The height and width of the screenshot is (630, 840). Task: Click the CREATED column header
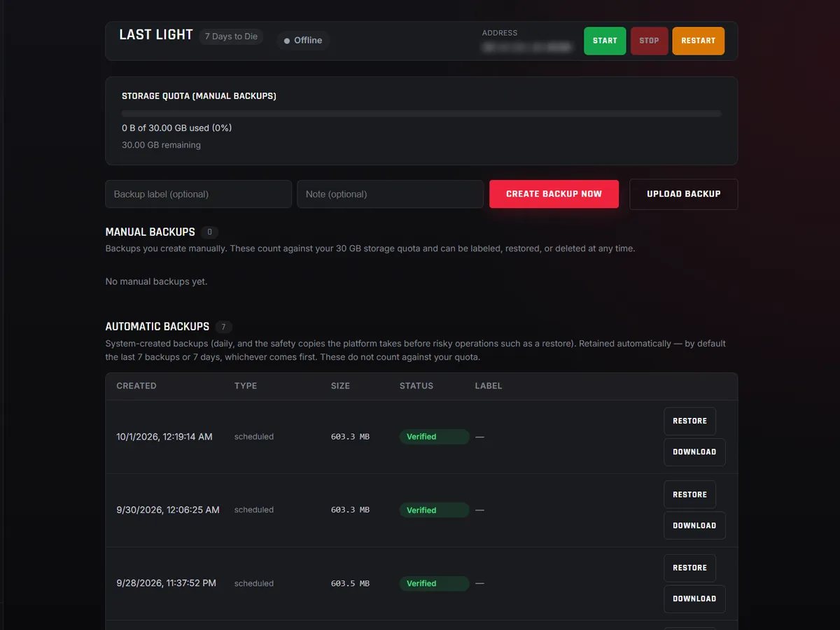[x=136, y=386]
